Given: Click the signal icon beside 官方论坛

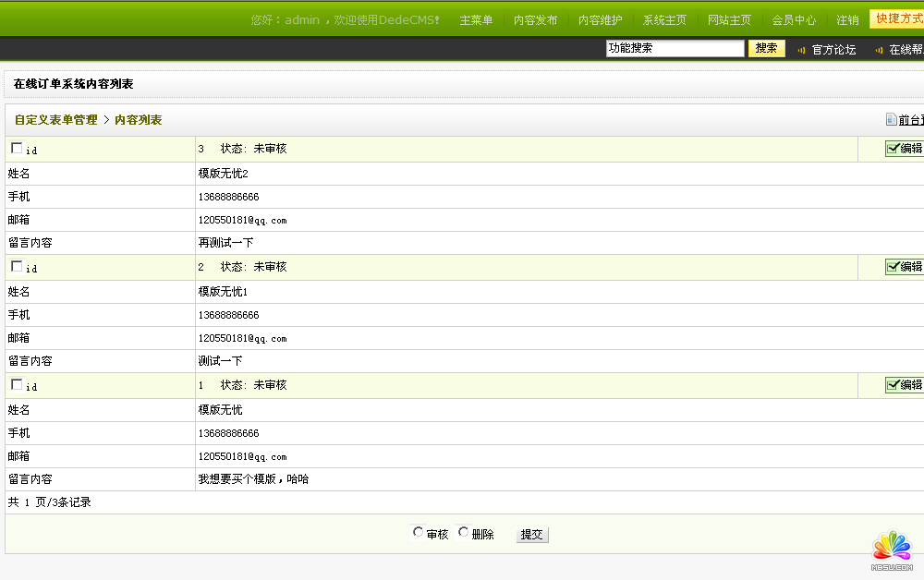Looking at the screenshot, I should click(x=801, y=50).
